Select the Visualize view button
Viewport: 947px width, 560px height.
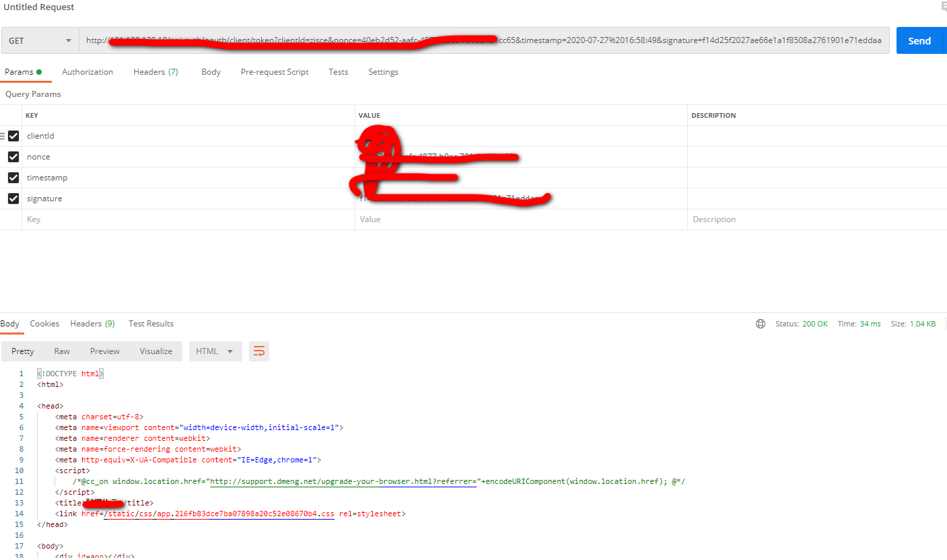click(156, 351)
